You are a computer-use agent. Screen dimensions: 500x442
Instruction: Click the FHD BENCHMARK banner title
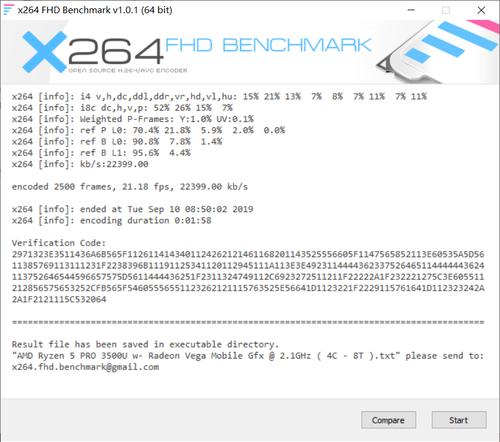point(268,45)
